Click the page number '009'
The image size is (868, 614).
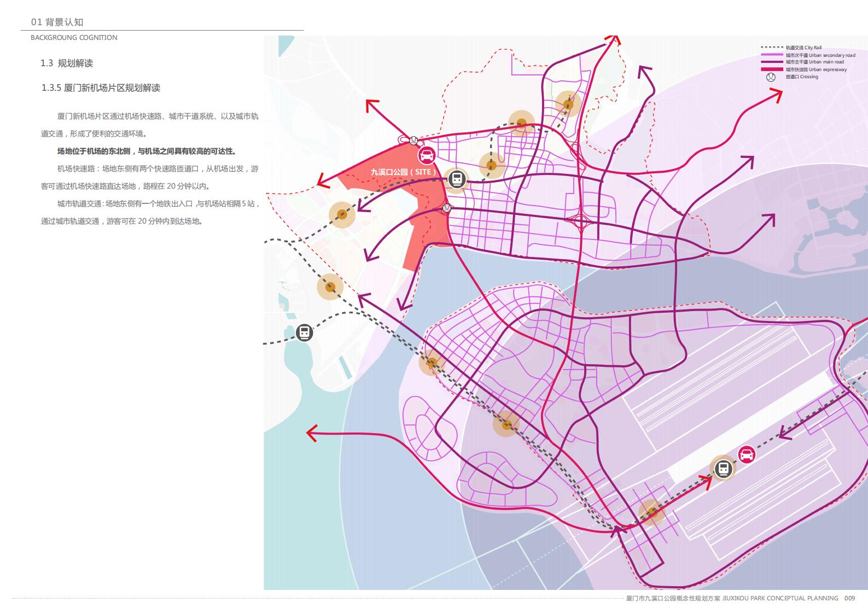849,598
